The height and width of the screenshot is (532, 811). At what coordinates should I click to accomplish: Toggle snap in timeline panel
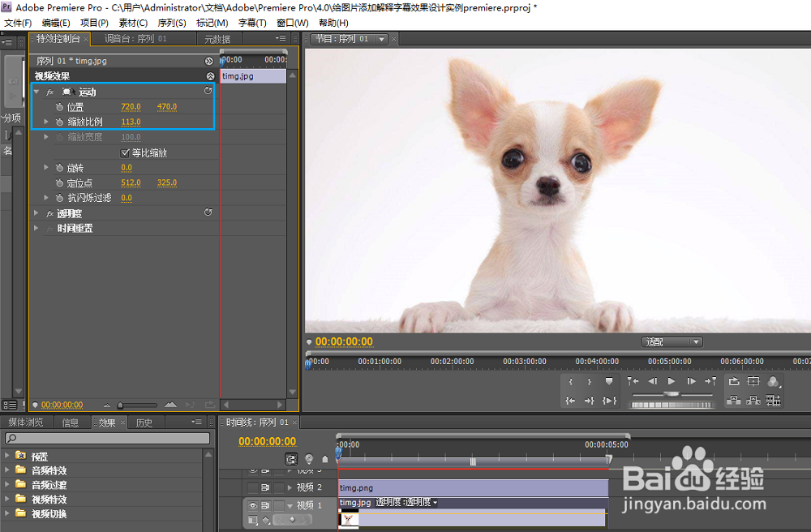291,458
